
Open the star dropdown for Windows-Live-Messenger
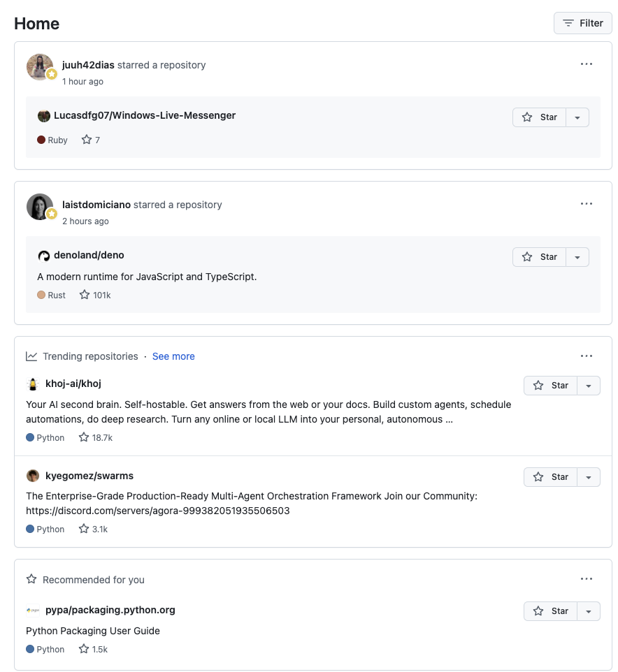tap(577, 117)
